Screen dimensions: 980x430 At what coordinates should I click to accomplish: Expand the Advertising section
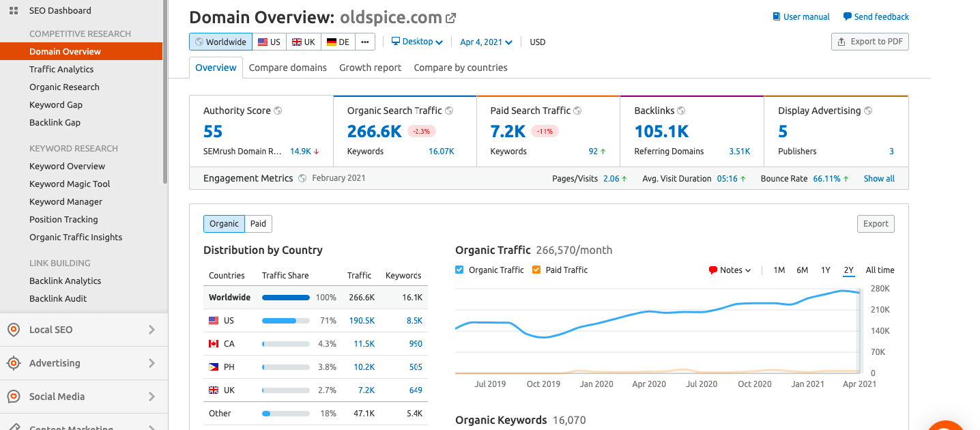84,363
